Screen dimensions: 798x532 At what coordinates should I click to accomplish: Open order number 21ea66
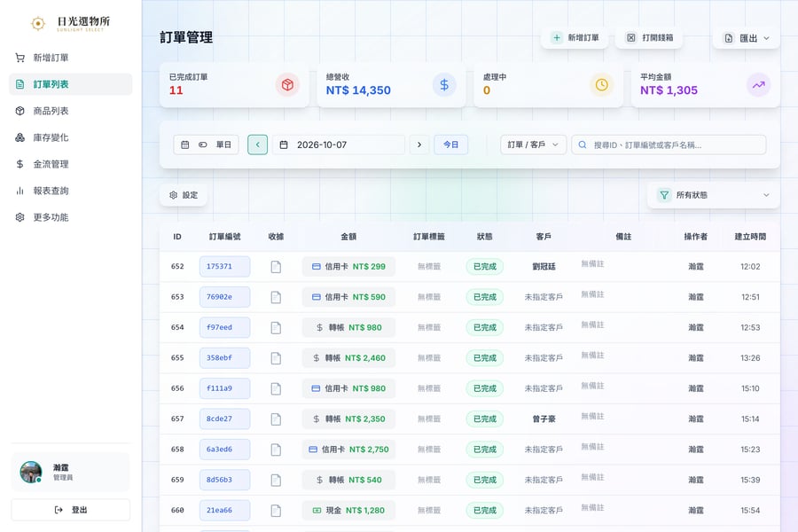[x=225, y=510]
